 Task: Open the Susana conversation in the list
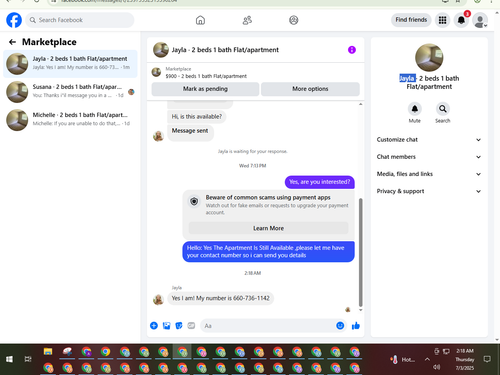tap(70, 91)
